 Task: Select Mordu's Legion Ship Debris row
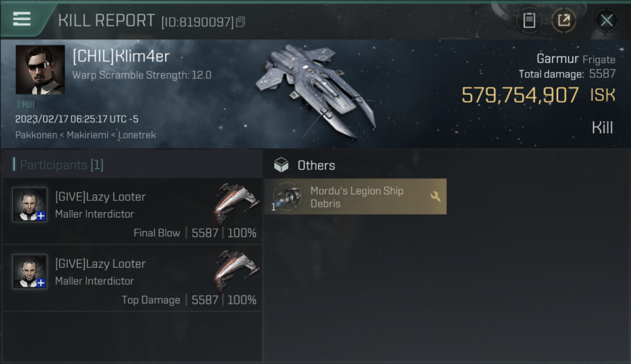tap(355, 197)
